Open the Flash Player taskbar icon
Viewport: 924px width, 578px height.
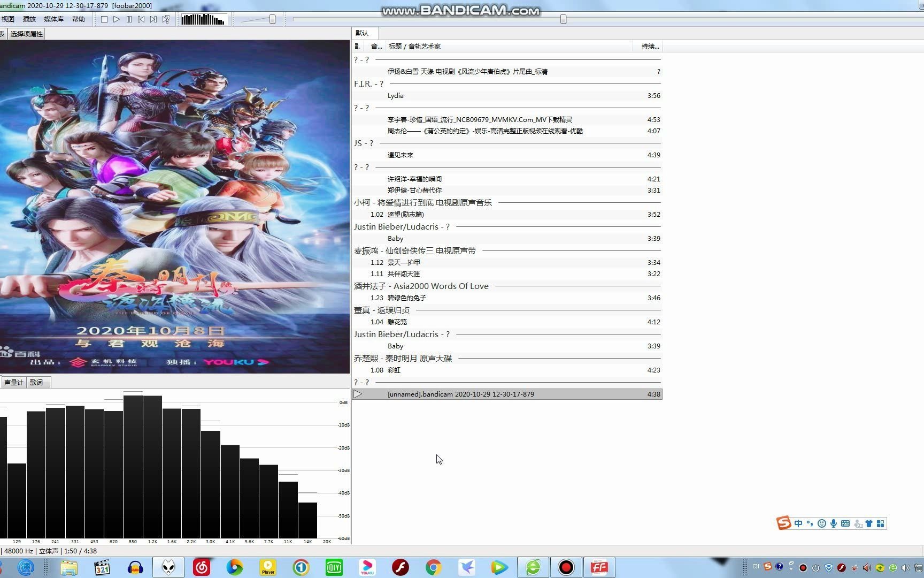tap(401, 567)
